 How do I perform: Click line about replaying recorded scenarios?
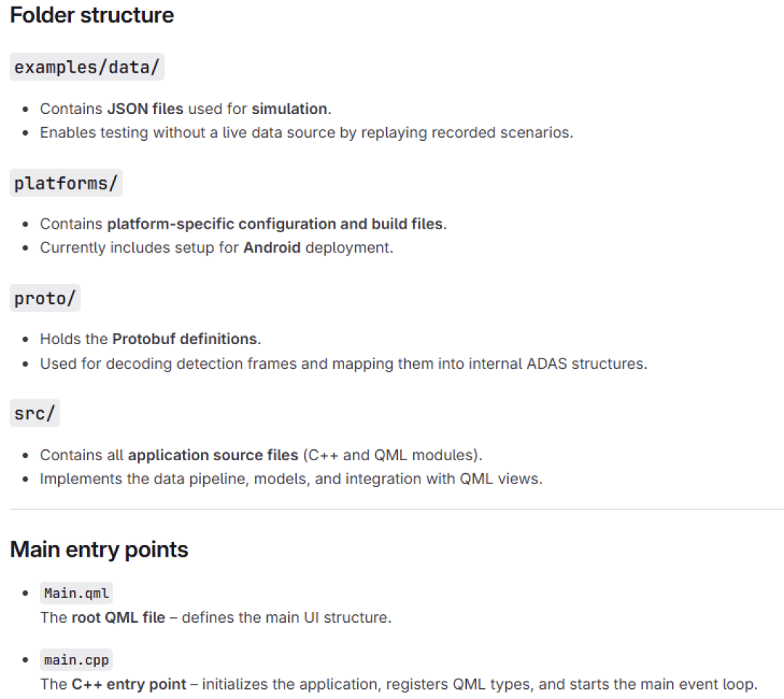coord(306,133)
